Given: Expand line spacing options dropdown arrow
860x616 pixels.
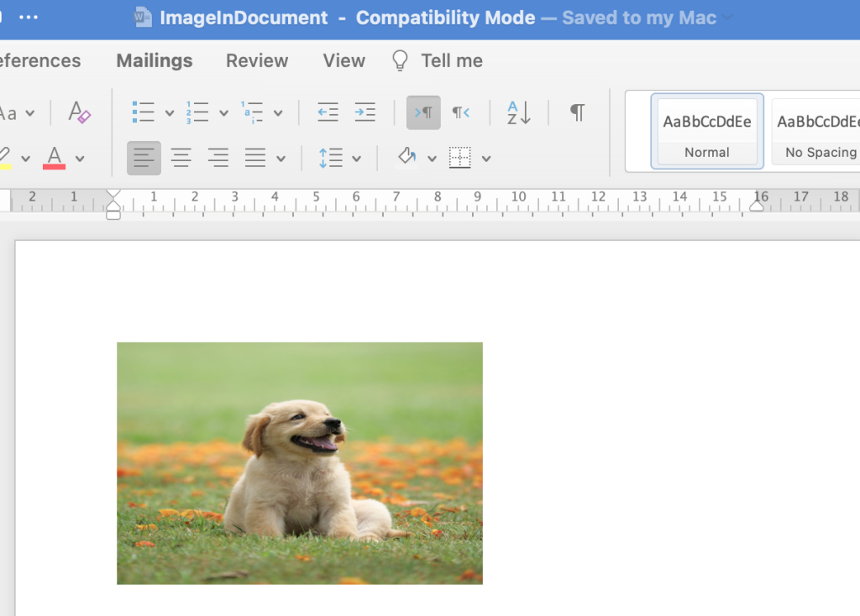Looking at the screenshot, I should (356, 159).
